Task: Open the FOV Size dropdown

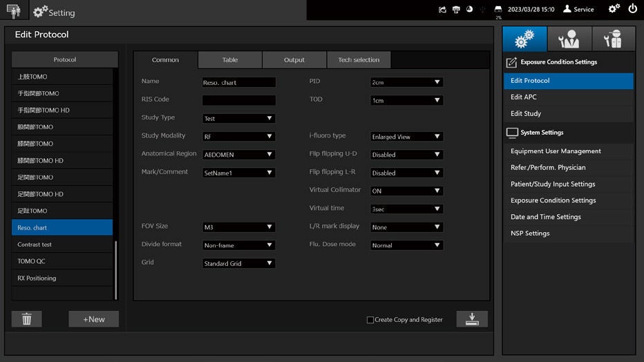Action: (238, 227)
